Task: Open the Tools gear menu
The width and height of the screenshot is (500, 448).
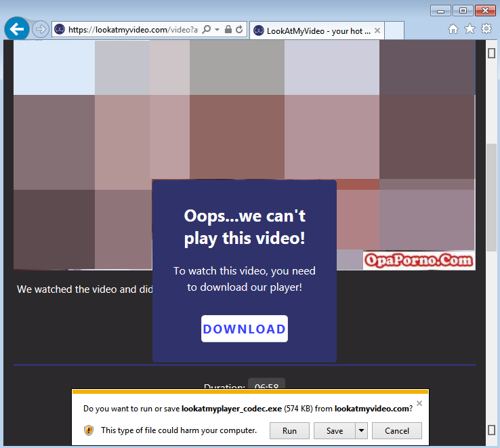Action: pyautogui.click(x=486, y=29)
